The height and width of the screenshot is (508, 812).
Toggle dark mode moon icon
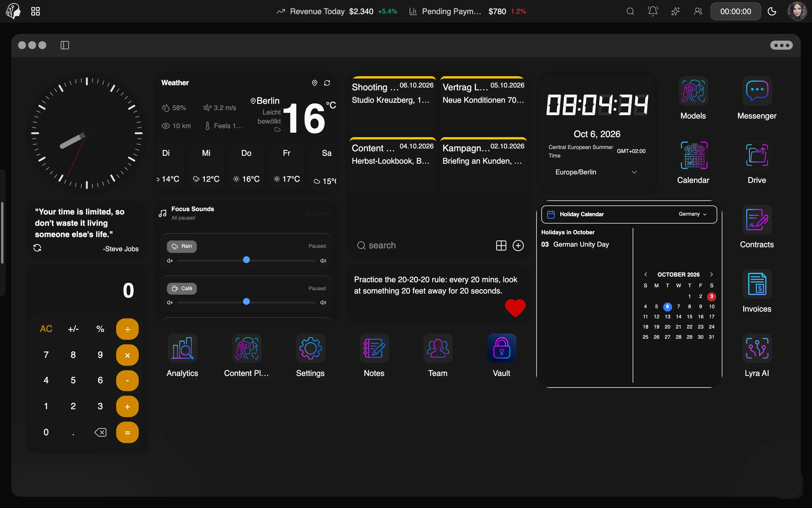click(772, 11)
